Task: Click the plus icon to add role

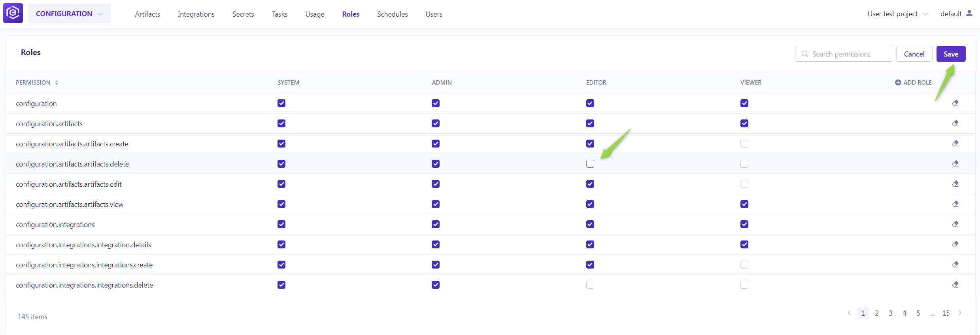Action: (x=898, y=83)
